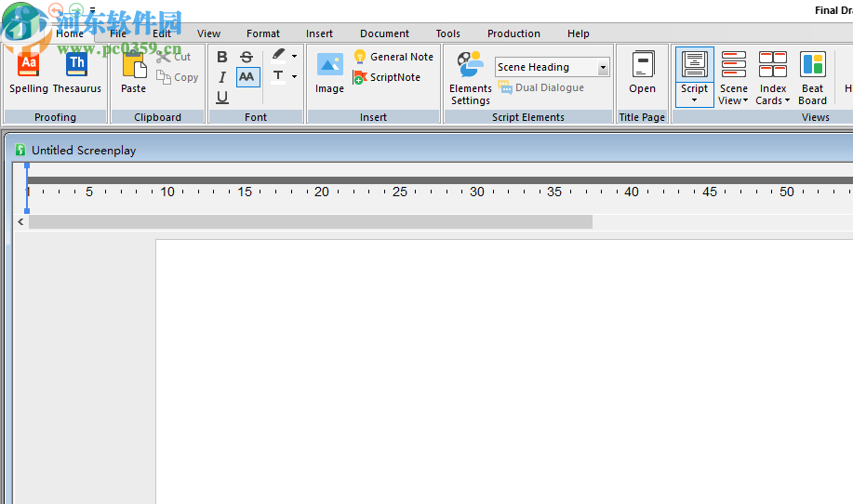Viewport: 853px width, 504px height.
Task: Click the horizontal ruler scrollbar thumb
Action: [311, 222]
